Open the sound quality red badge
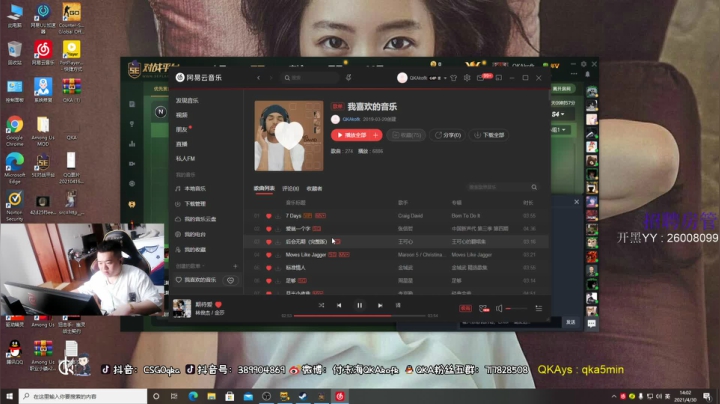Screen dimensions: 720x404 (465, 309)
